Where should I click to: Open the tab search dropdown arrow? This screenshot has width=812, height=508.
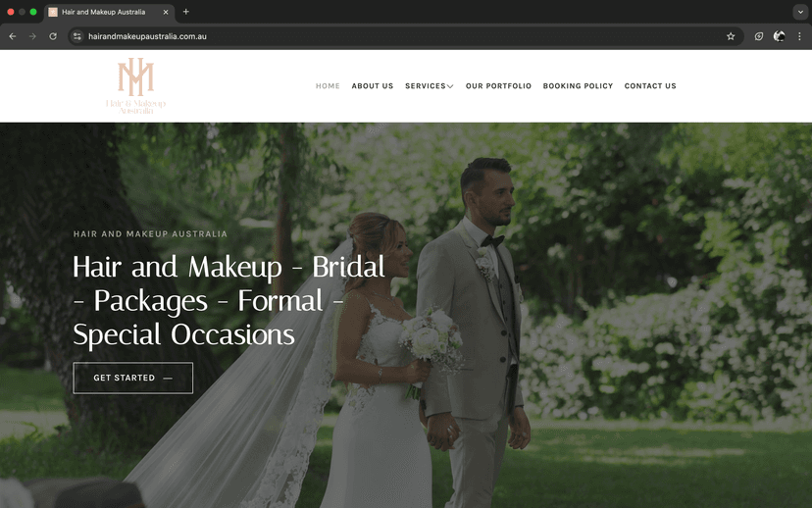(800, 12)
